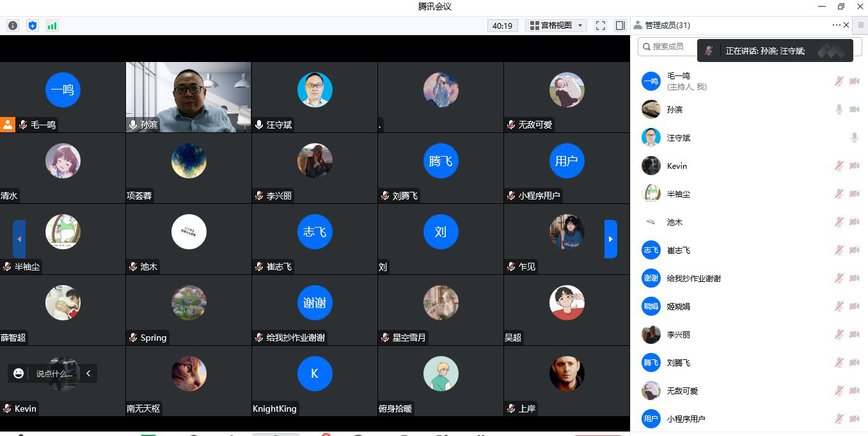Click the 刘腾飞 video grid tile
This screenshot has height=436, width=868.
pyautogui.click(x=441, y=168)
